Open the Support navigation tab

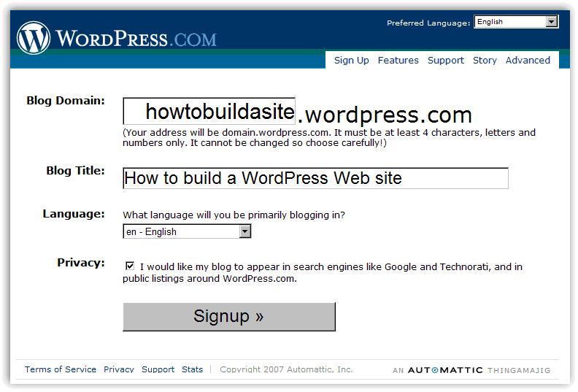[446, 60]
